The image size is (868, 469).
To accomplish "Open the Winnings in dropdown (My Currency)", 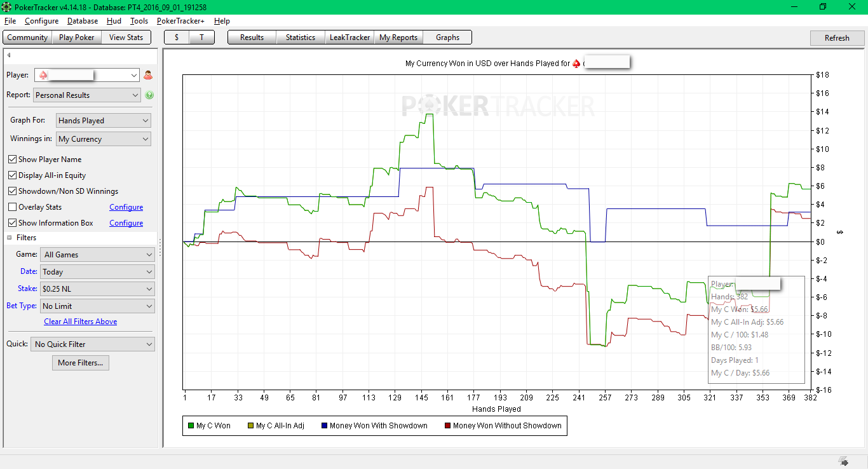I will point(104,139).
